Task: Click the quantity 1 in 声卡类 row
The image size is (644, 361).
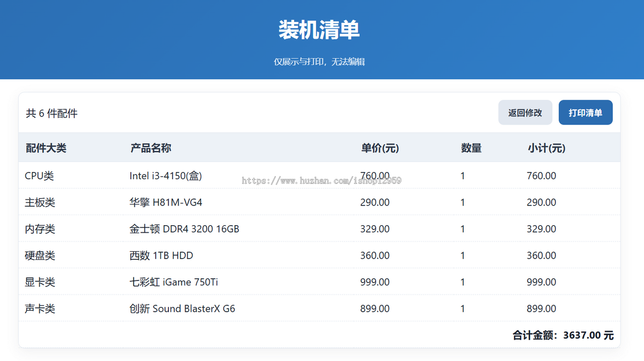Action: (463, 309)
